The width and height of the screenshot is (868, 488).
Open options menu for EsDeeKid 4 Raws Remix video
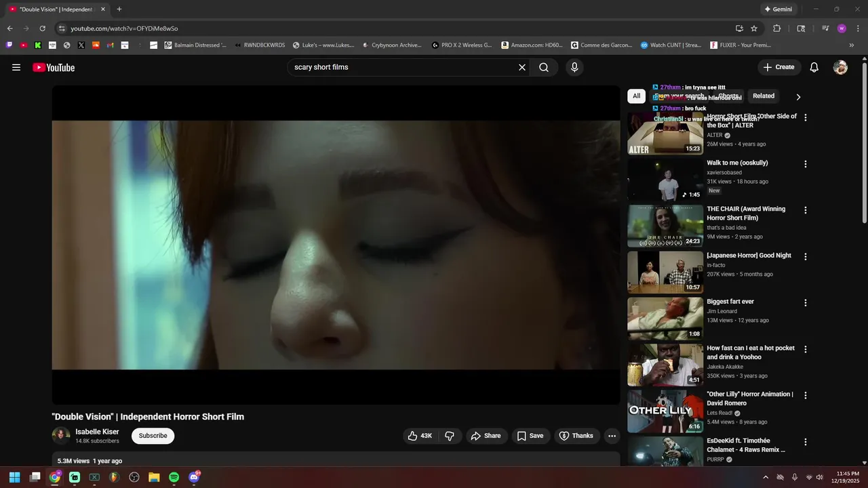[806, 442]
